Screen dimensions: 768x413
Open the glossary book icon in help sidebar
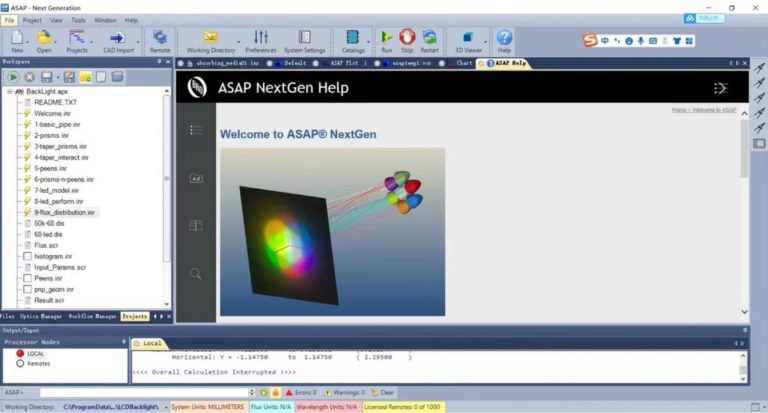(x=196, y=225)
